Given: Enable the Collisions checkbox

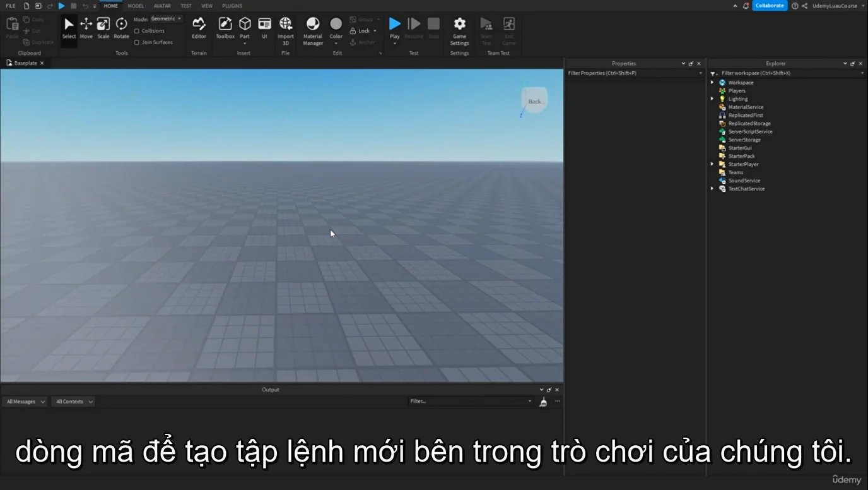Looking at the screenshot, I should pos(137,31).
